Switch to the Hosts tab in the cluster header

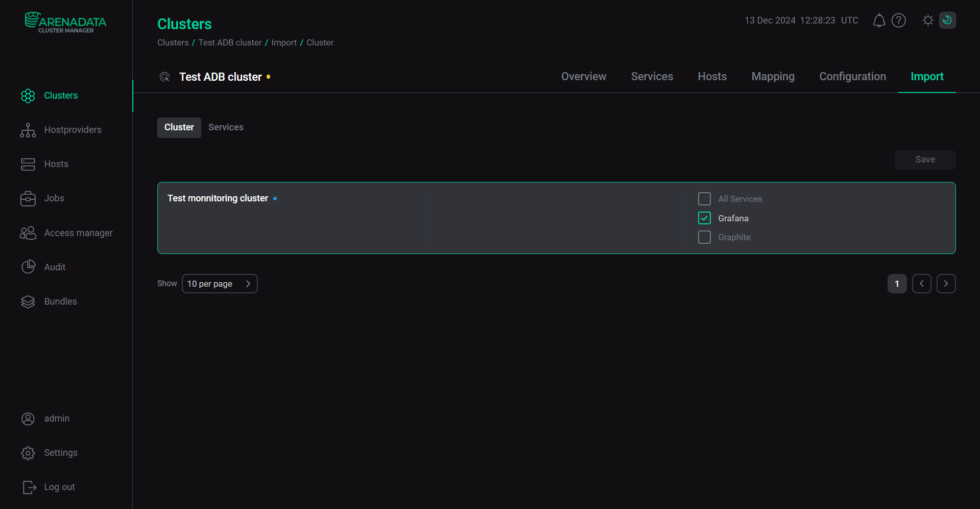pyautogui.click(x=712, y=77)
